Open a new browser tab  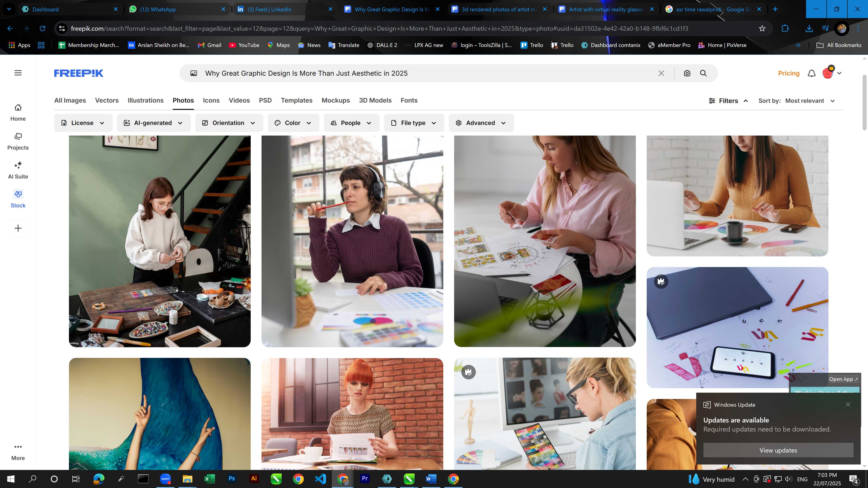pyautogui.click(x=775, y=9)
